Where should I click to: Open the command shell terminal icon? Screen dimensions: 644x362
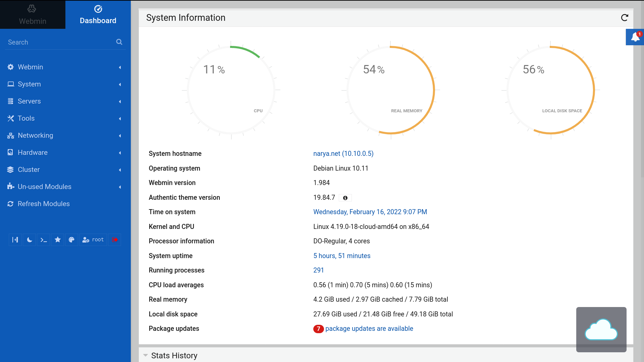44,240
